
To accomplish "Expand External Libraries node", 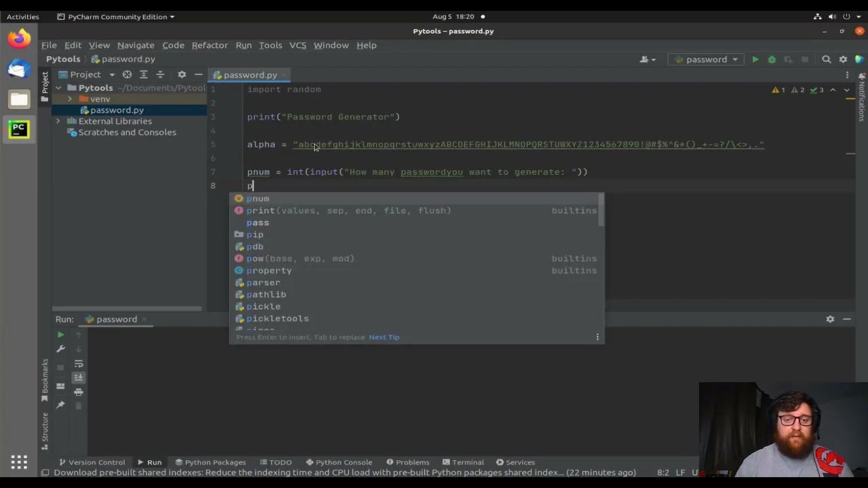I will click(58, 121).
